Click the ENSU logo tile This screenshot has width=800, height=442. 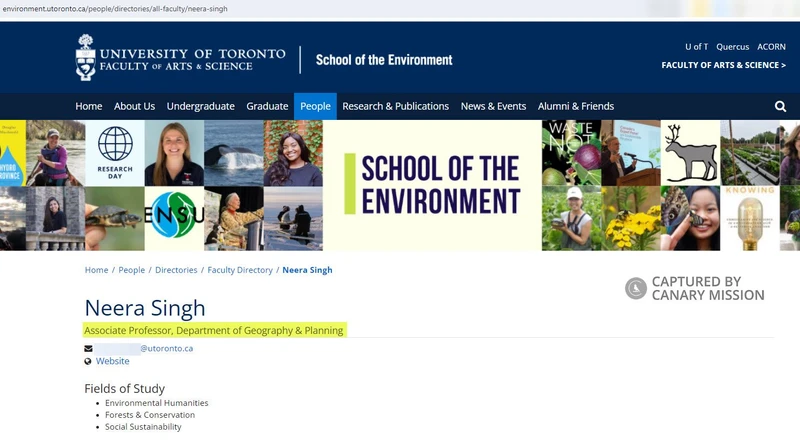[174, 218]
